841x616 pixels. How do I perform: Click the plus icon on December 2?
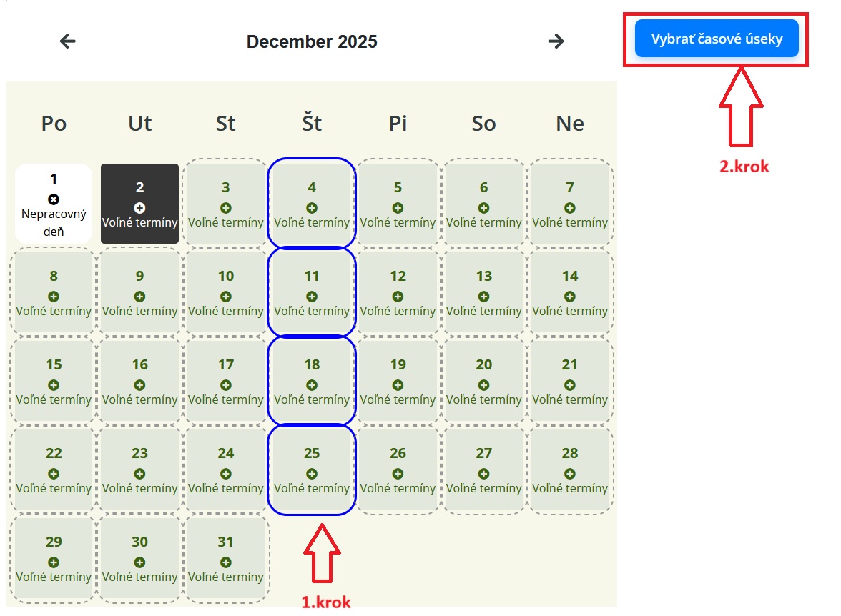pos(140,208)
